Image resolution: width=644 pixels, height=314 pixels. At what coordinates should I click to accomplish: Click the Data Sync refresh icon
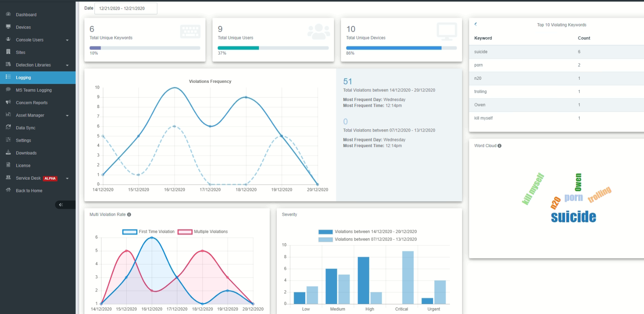(8, 127)
